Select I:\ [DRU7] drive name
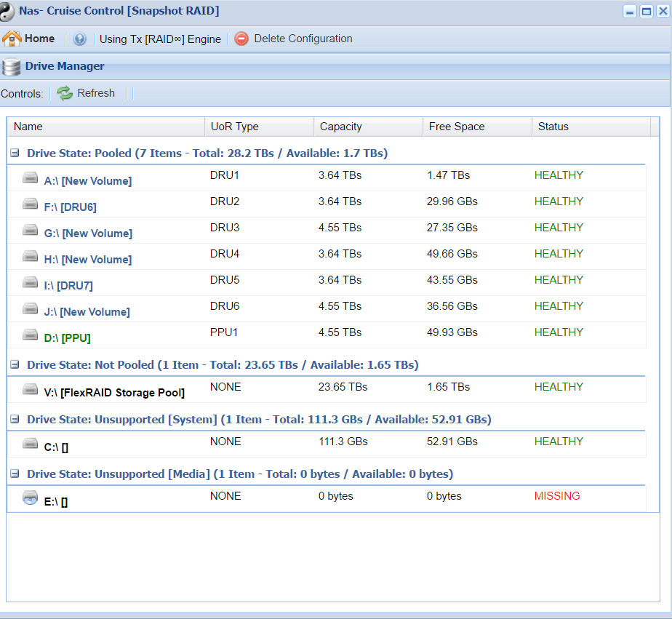672x619 pixels. click(68, 285)
